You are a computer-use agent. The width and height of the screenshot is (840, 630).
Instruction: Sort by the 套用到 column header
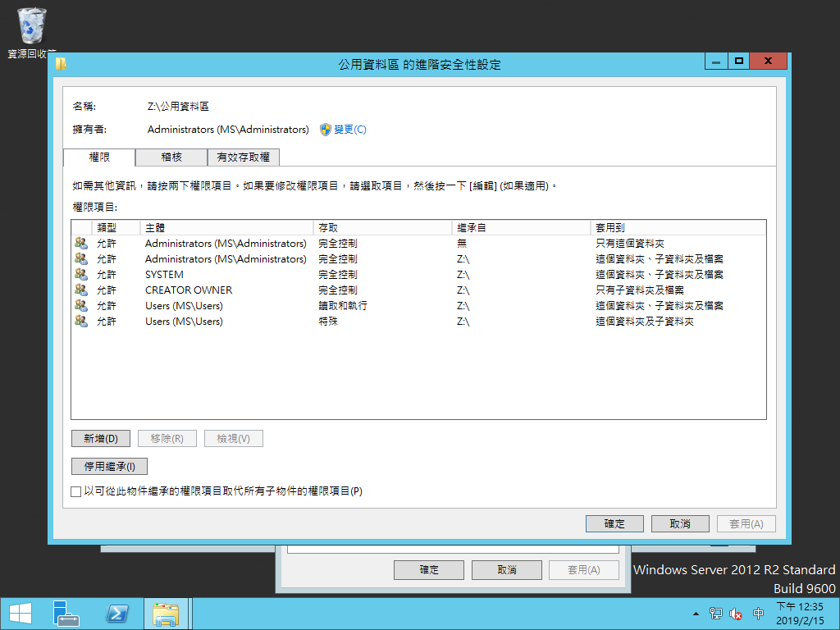point(678,228)
